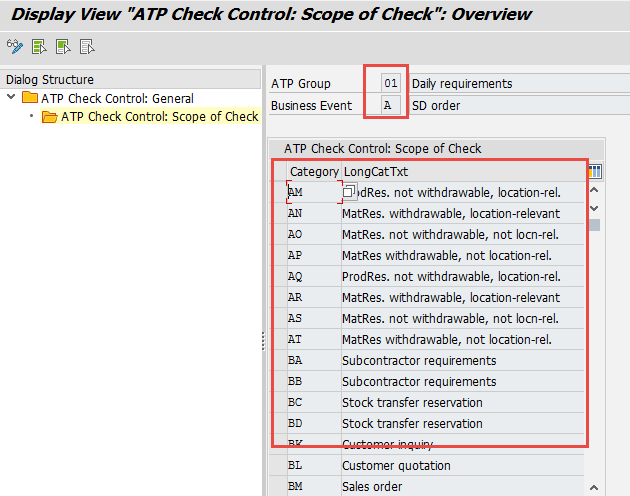Click the category cell AS
Screen dimensions: 630x496
pyautogui.click(x=314, y=318)
